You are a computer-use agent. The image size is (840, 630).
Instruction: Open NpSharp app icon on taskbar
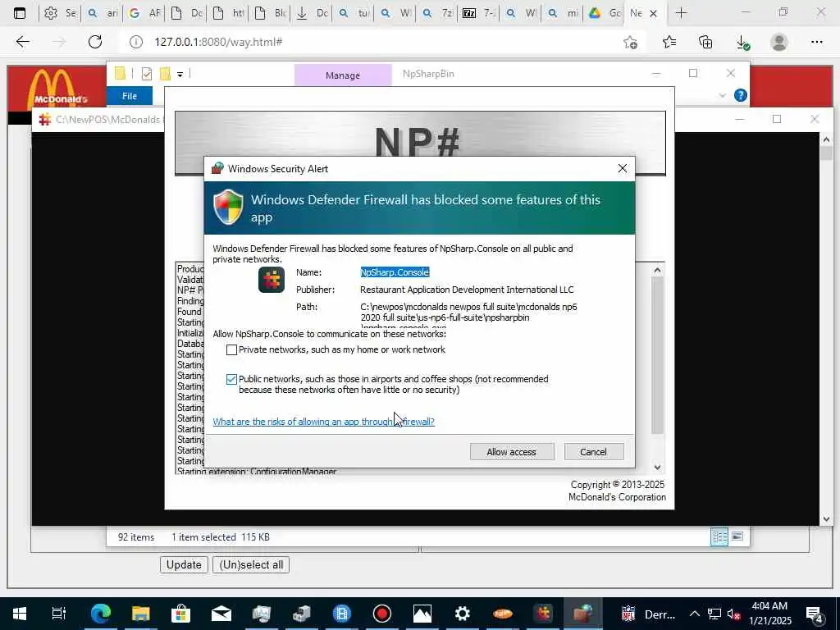pyautogui.click(x=543, y=614)
